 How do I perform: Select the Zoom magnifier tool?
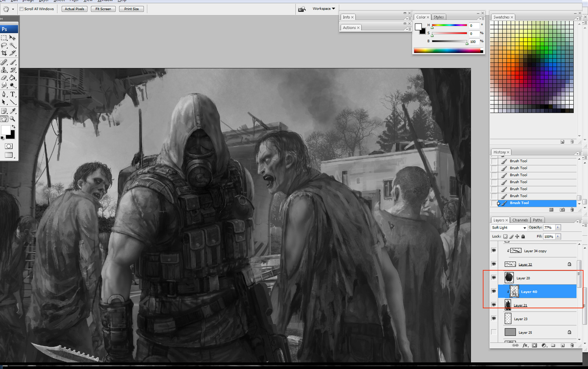tap(12, 119)
